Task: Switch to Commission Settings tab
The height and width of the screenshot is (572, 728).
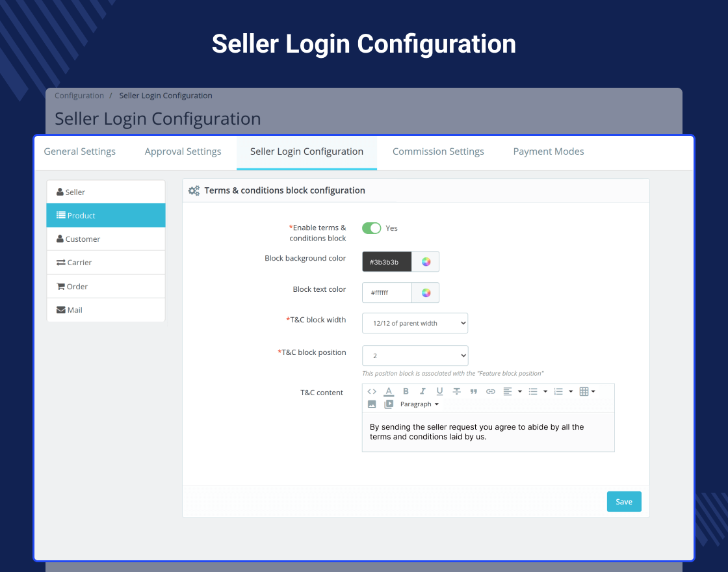Action: [x=438, y=151]
